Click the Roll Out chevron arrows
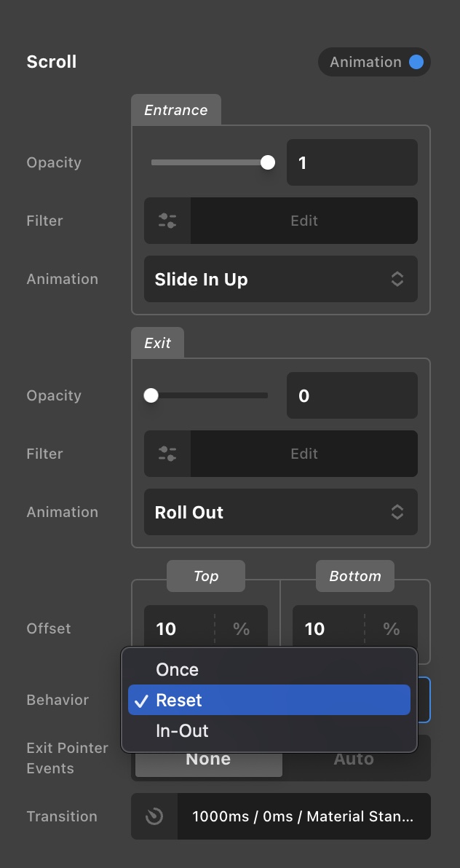Viewport: 460px width, 868px height. coord(397,512)
